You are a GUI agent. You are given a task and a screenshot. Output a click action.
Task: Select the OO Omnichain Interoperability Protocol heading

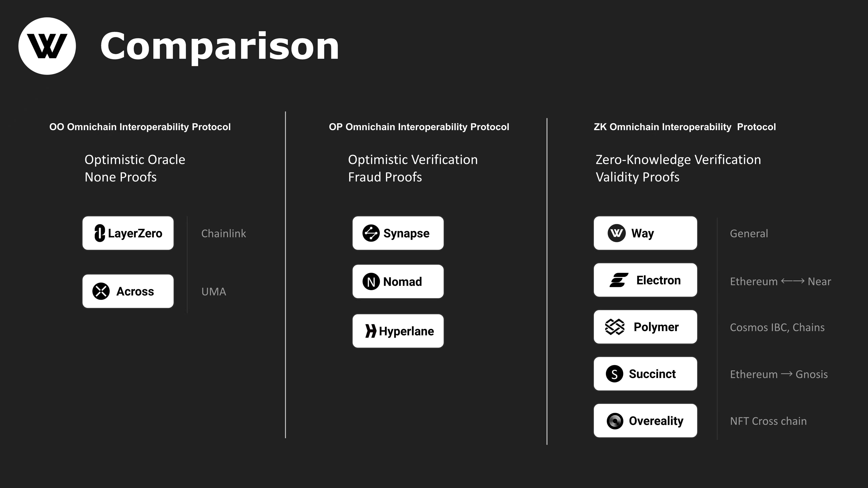pyautogui.click(x=140, y=127)
